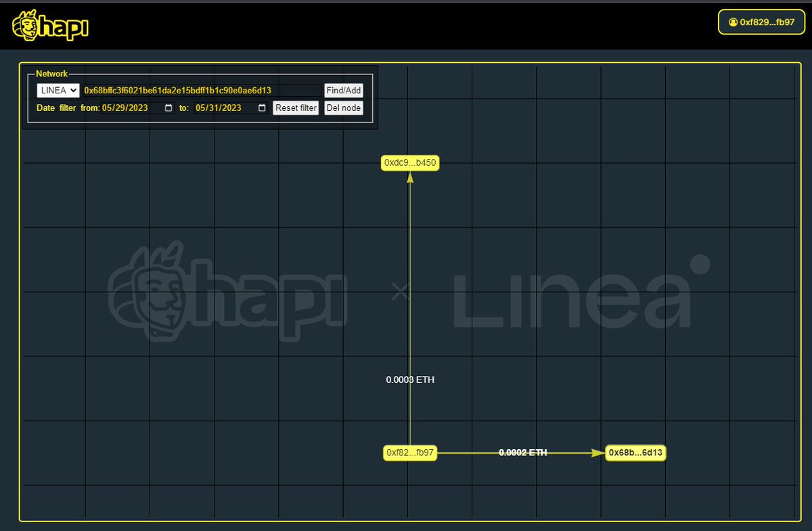Screen dimensions: 812x531
Task: Click the Find/Add button
Action: click(x=344, y=91)
